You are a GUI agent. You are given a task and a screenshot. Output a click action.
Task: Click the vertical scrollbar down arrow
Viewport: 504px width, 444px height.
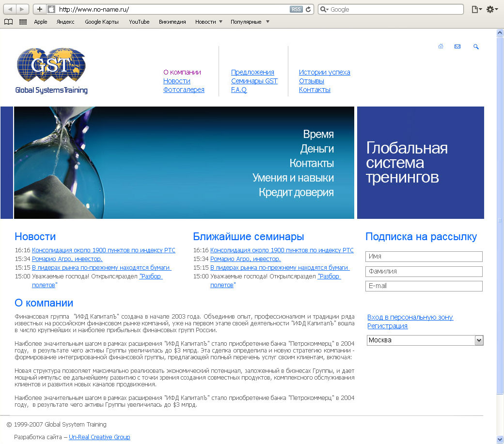point(500,439)
